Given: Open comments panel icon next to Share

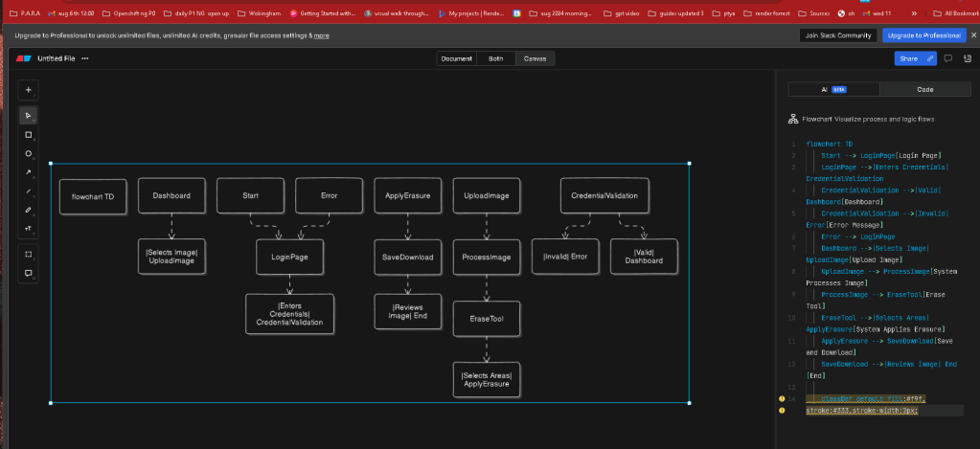Looking at the screenshot, I should 948,58.
